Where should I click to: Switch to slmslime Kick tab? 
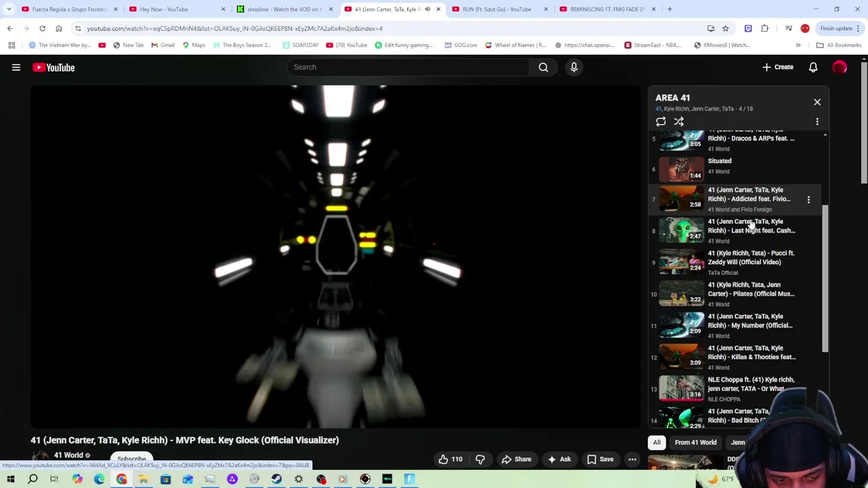click(283, 9)
